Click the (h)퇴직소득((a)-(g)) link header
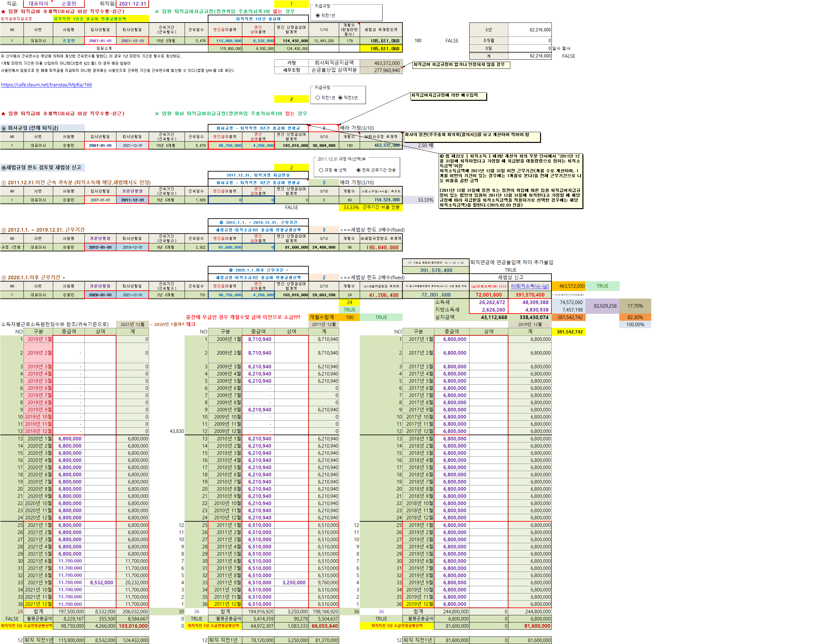813x644 pixels. pyautogui.click(x=530, y=286)
